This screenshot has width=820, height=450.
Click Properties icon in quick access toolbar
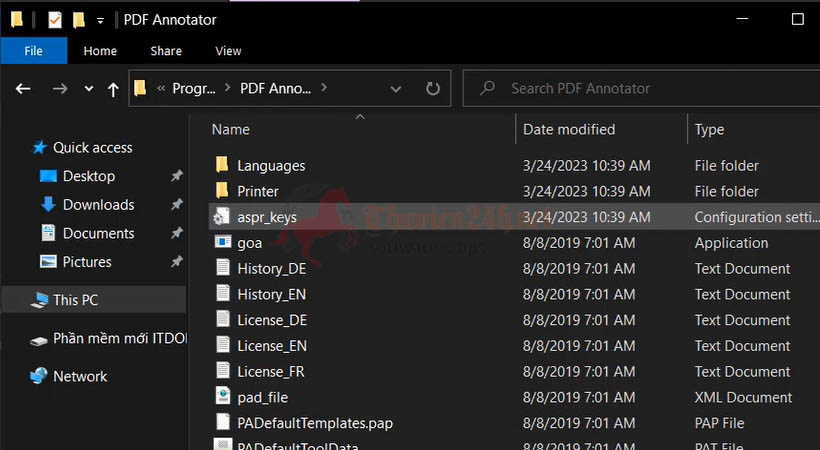(55, 20)
